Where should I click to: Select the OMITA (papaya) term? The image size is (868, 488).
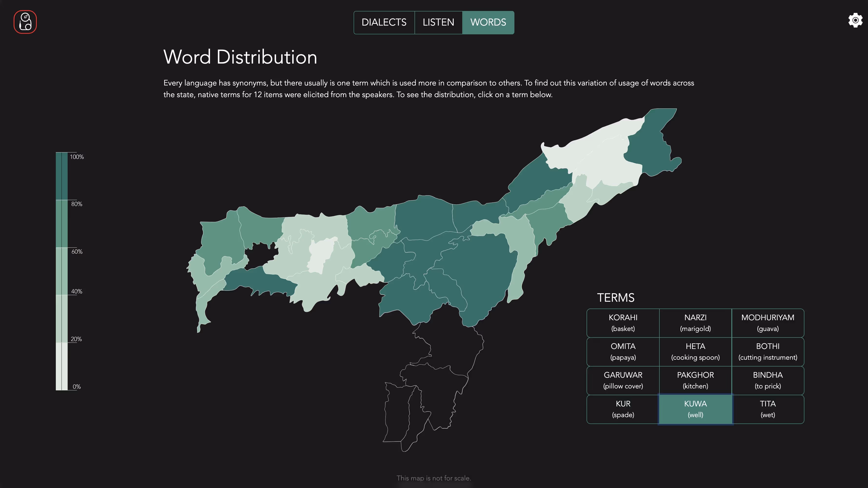point(623,352)
